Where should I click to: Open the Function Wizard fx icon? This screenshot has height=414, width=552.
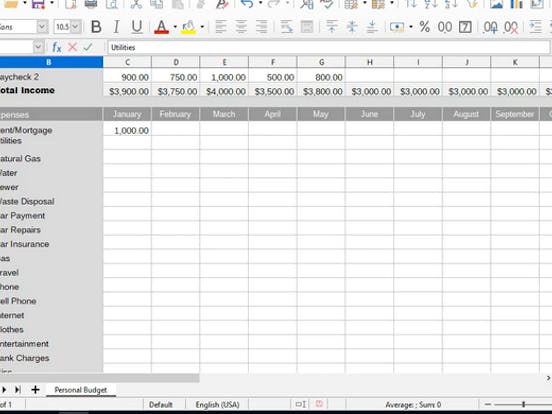57,47
